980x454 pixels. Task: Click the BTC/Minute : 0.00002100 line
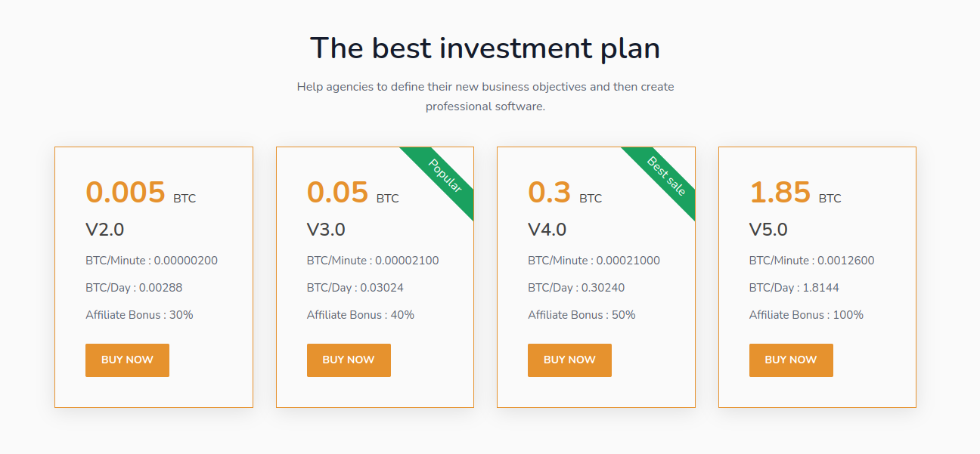coord(373,261)
